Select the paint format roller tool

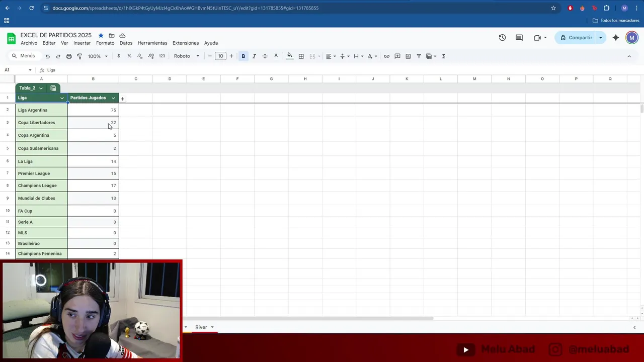point(79,56)
